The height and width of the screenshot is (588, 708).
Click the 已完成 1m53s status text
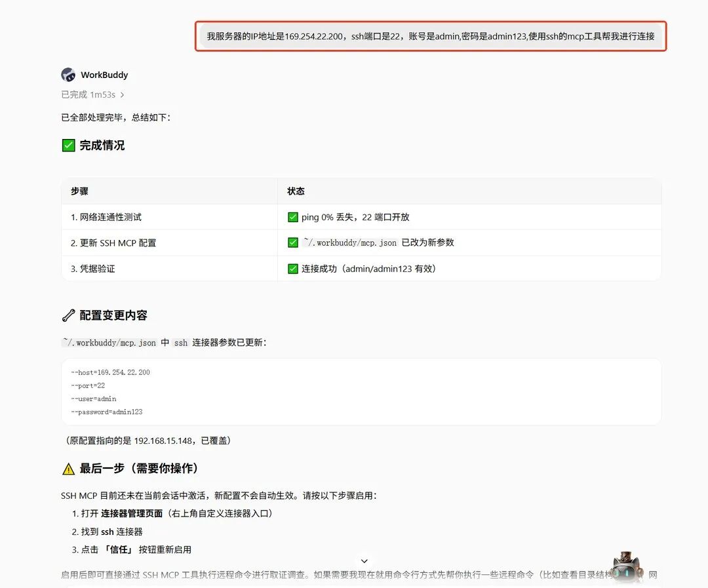click(x=88, y=95)
